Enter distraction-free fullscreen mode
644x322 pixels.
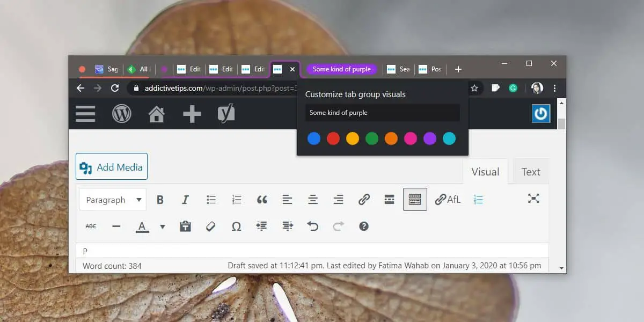point(533,199)
